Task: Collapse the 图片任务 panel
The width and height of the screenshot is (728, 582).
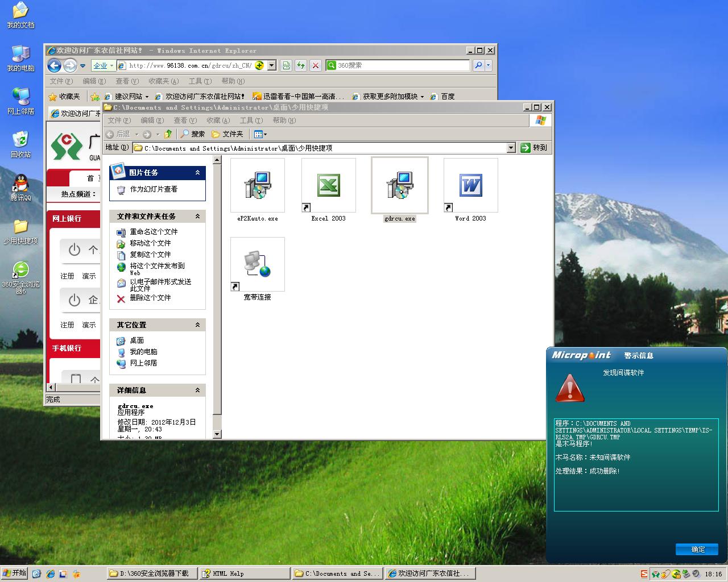Action: click(197, 173)
